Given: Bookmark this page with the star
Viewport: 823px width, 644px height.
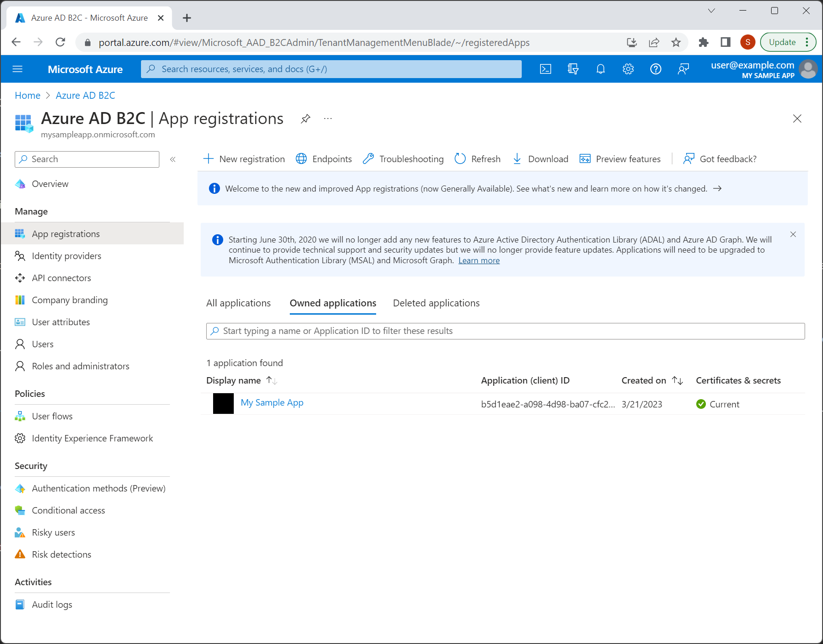Looking at the screenshot, I should click(x=676, y=42).
